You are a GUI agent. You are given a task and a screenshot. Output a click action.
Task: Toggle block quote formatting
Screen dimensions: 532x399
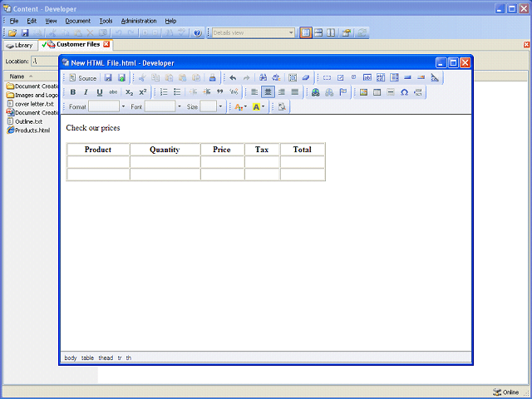click(219, 92)
